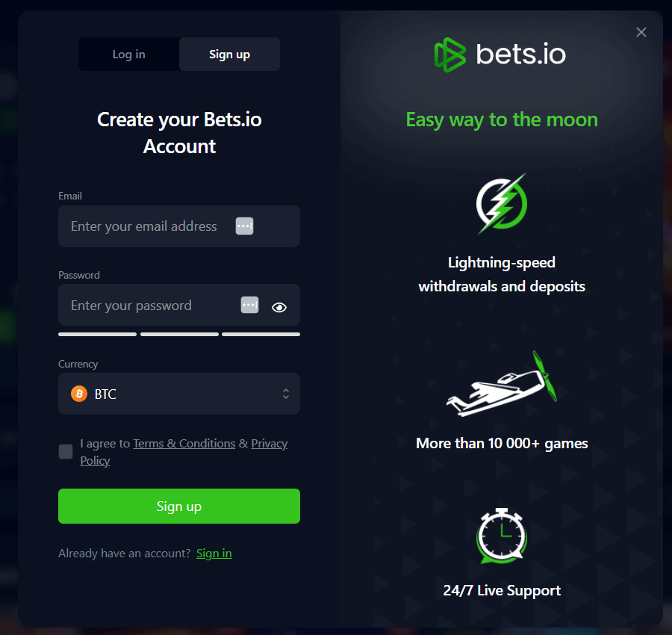Show password with the eye icon

[x=279, y=306]
